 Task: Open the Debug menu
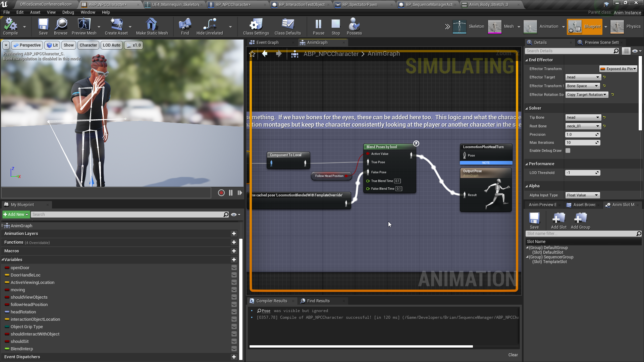pyautogui.click(x=68, y=12)
